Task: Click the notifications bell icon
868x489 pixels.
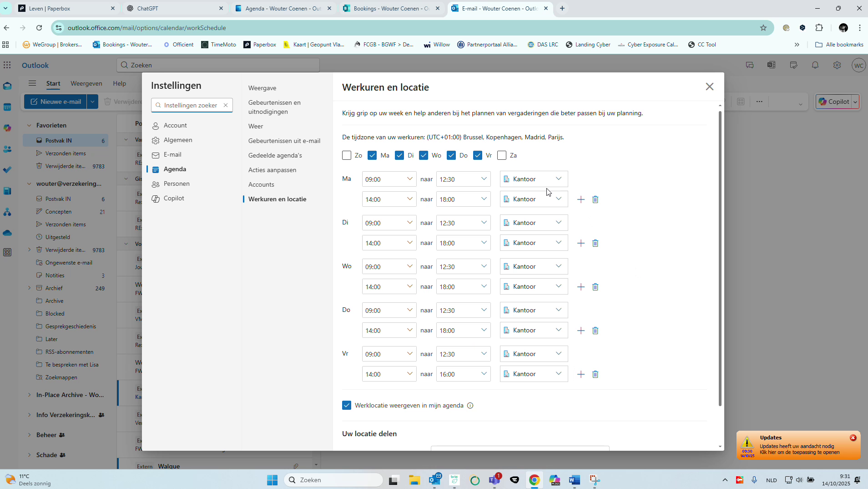Action: pos(814,65)
